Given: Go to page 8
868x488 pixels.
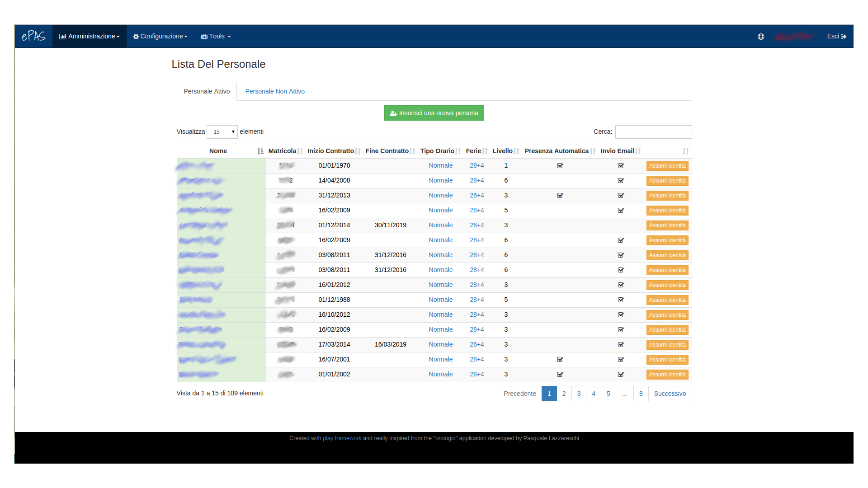Looking at the screenshot, I should click(641, 394).
